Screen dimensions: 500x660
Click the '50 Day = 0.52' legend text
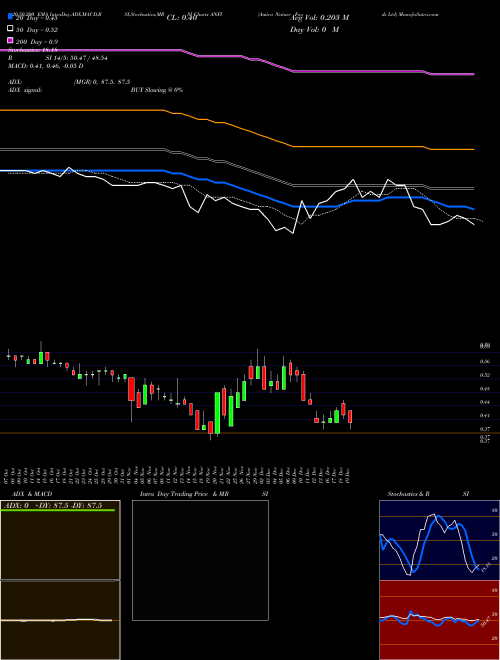pos(37,29)
